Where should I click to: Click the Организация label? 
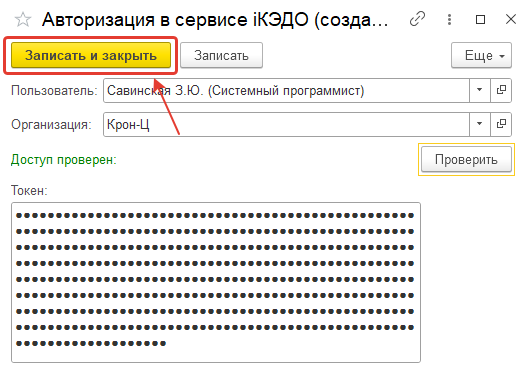click(x=51, y=125)
